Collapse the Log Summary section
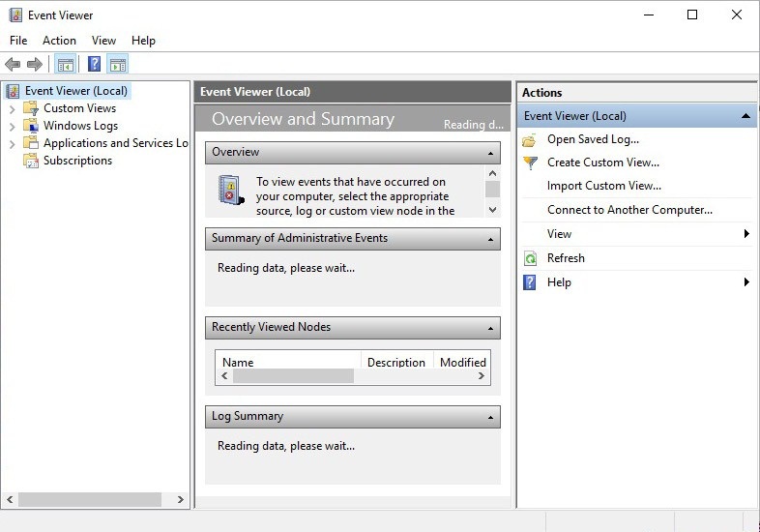The image size is (760, 532). point(490,417)
